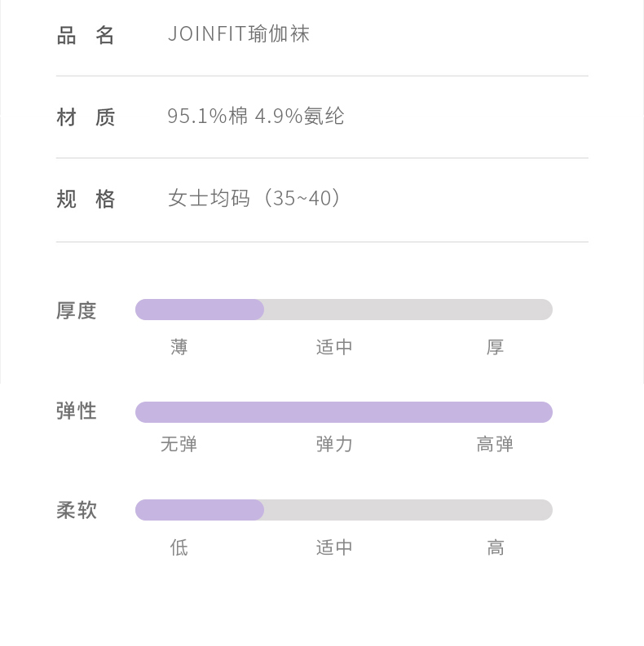This screenshot has width=644, height=646.
Task: Click the 薄 thin marker label
Action: [x=179, y=347]
